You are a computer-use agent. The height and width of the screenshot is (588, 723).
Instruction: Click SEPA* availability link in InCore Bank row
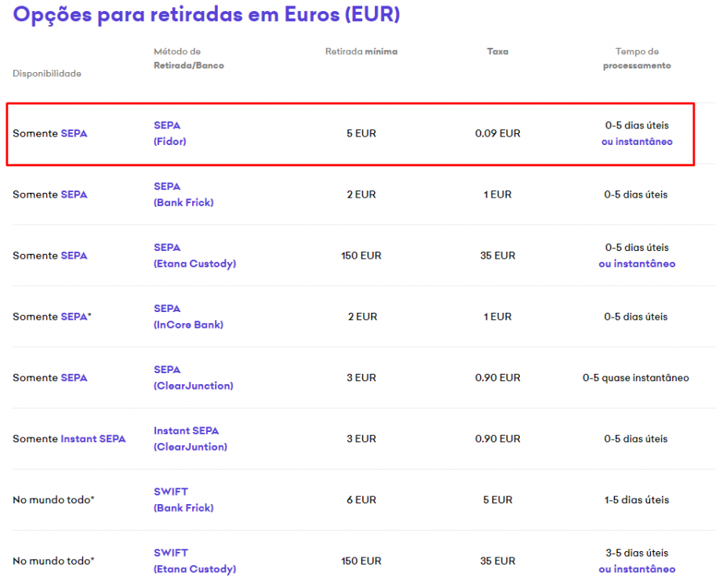76,317
